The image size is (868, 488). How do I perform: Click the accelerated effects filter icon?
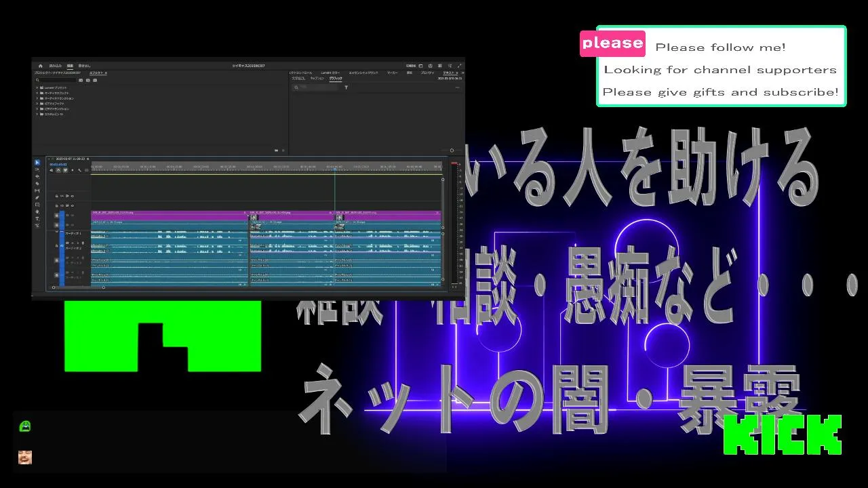click(81, 80)
